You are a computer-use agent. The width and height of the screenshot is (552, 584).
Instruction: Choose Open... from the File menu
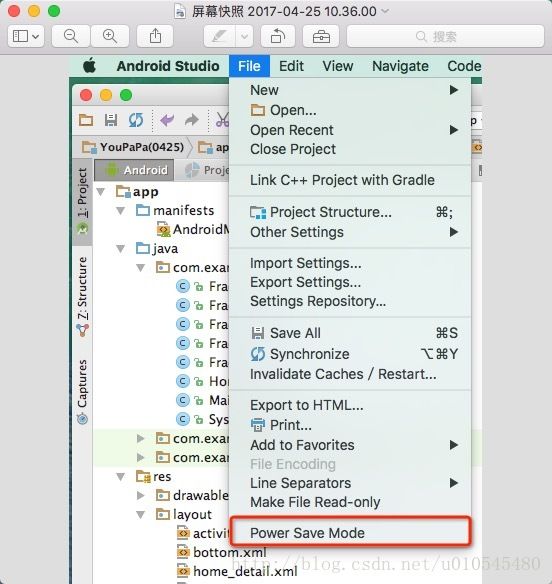(350, 110)
